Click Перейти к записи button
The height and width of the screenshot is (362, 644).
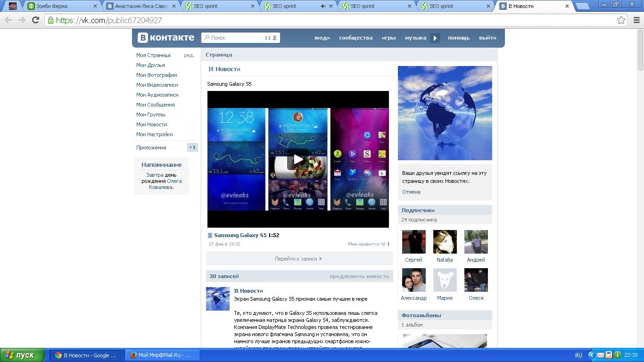299,258
